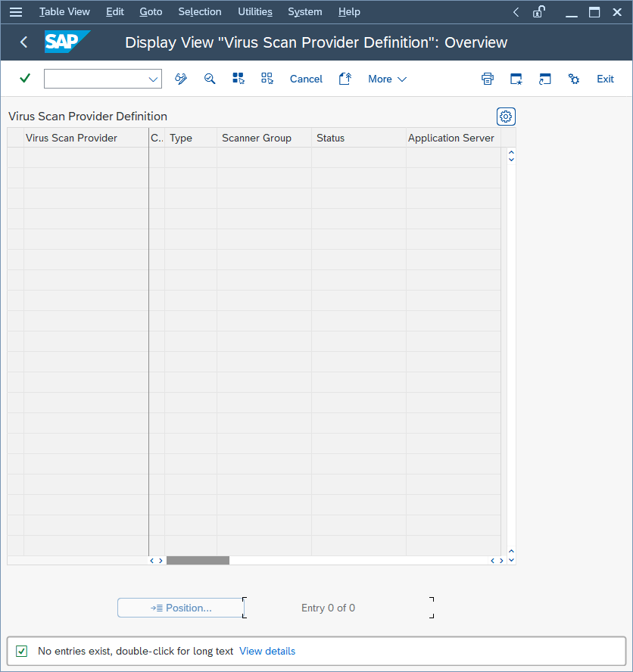Click the View details link in status bar
The height and width of the screenshot is (672, 633).
[267, 651]
